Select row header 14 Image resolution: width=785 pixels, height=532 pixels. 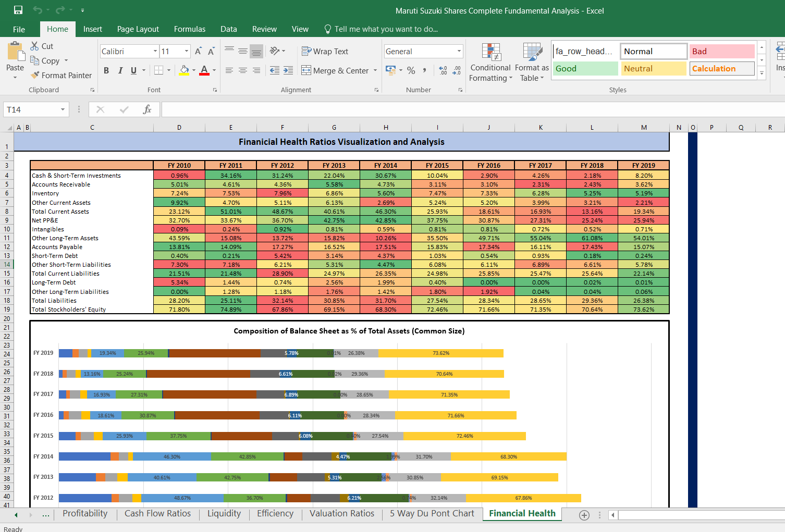7,265
